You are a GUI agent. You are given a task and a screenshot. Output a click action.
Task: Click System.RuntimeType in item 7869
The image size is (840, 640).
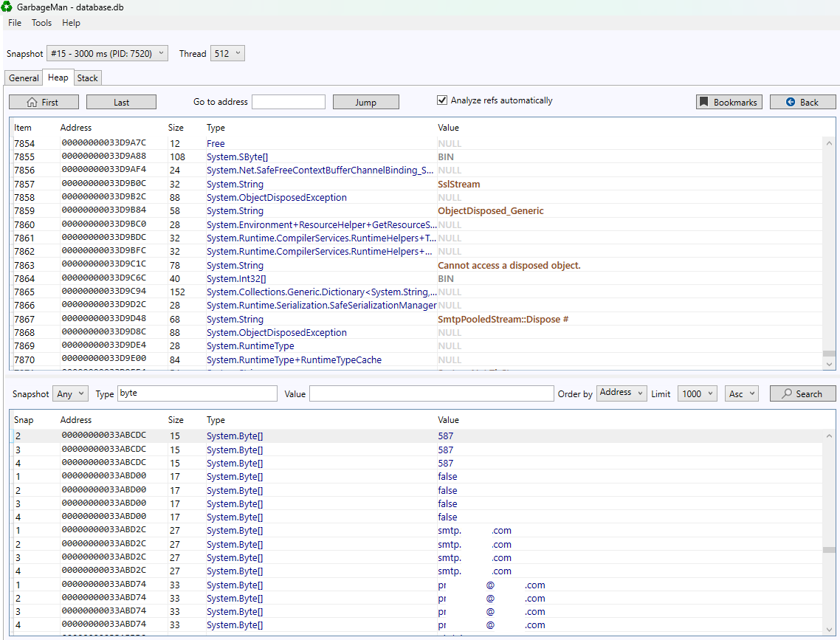click(250, 346)
